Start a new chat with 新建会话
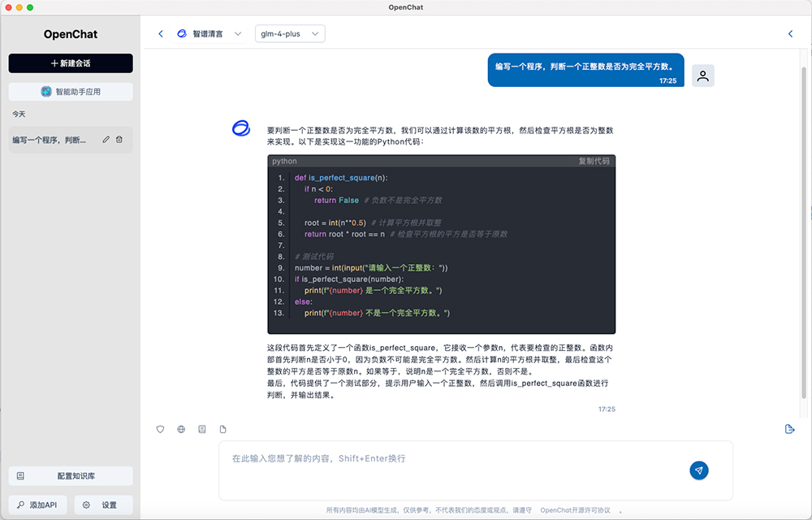The height and width of the screenshot is (520, 812). coord(71,63)
